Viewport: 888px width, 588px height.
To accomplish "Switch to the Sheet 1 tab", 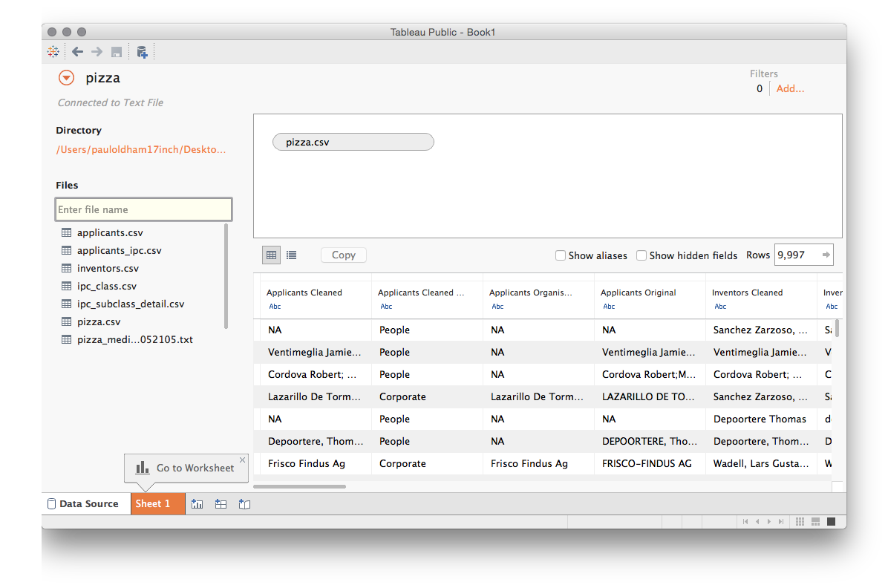I will pos(158,503).
